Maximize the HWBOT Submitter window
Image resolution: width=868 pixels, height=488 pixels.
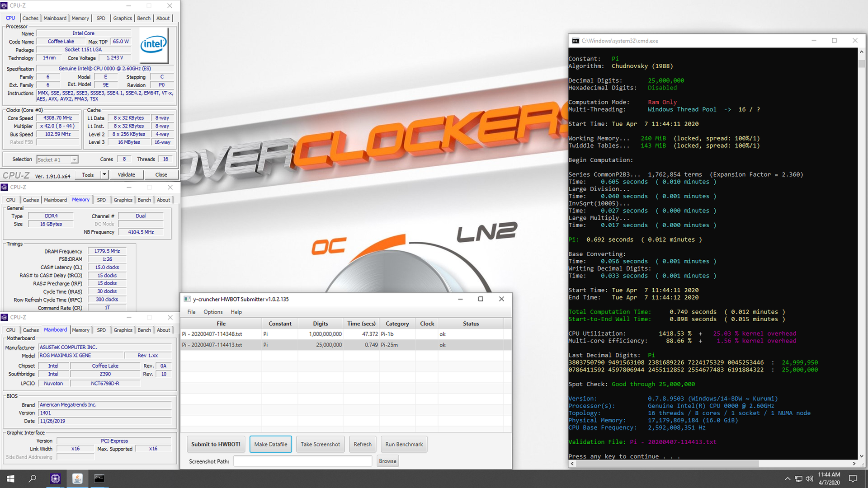tap(481, 299)
